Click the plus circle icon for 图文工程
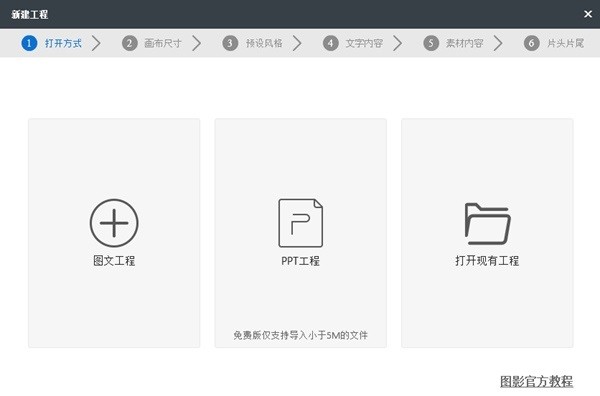Viewport: 600px width, 396px height. click(x=114, y=223)
